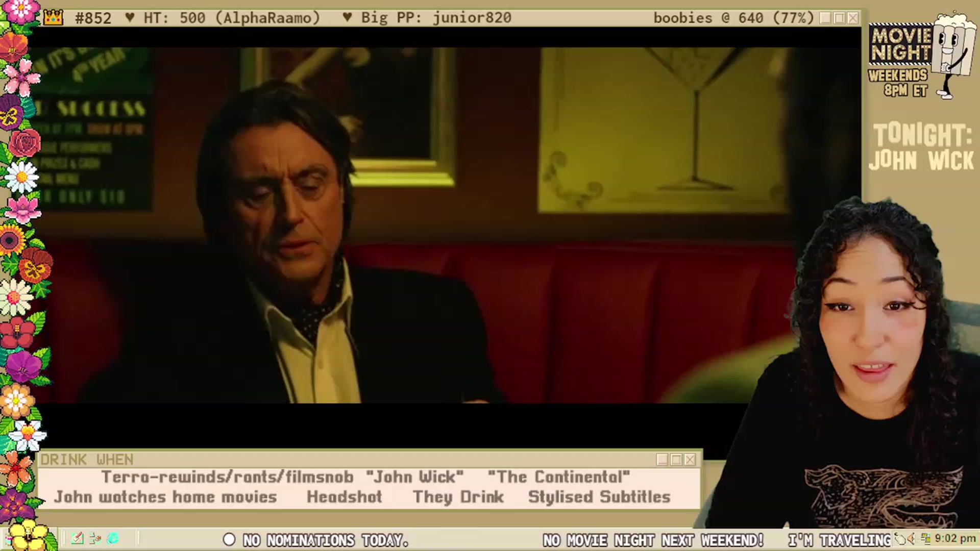
Task: Open the network computers tray icon
Action: click(926, 539)
